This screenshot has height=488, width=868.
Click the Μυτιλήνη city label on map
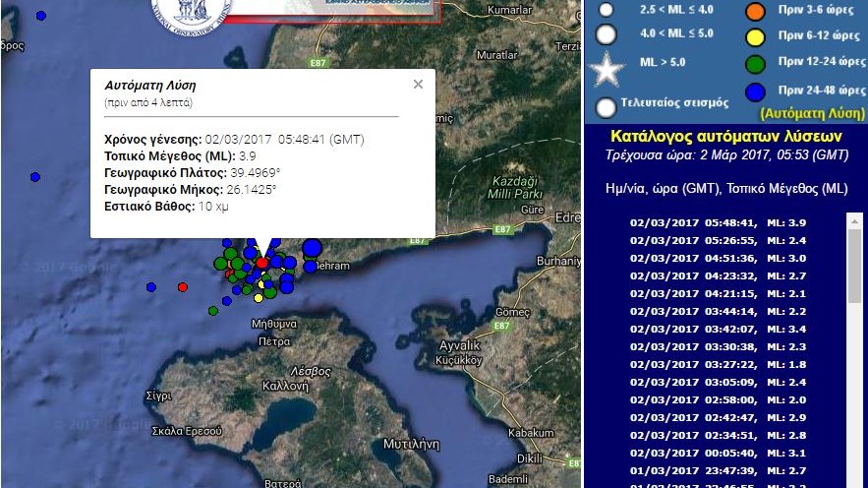412,445
